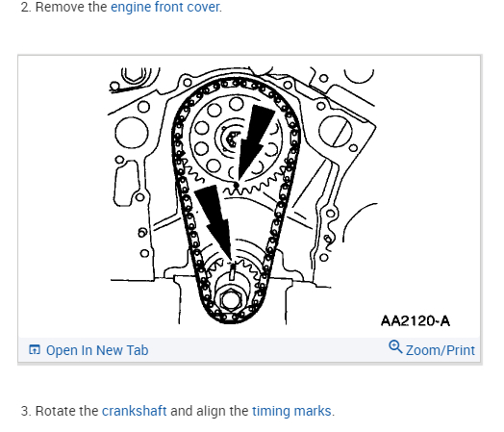The image size is (504, 432).
Task: Click the Zoom/Print magnifier icon
Action: coord(395,346)
